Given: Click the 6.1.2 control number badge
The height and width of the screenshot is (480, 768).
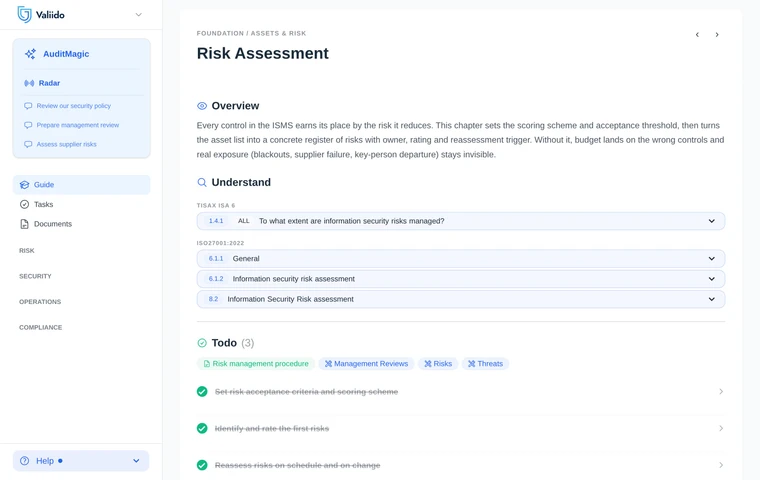Looking at the screenshot, I should coord(216,279).
